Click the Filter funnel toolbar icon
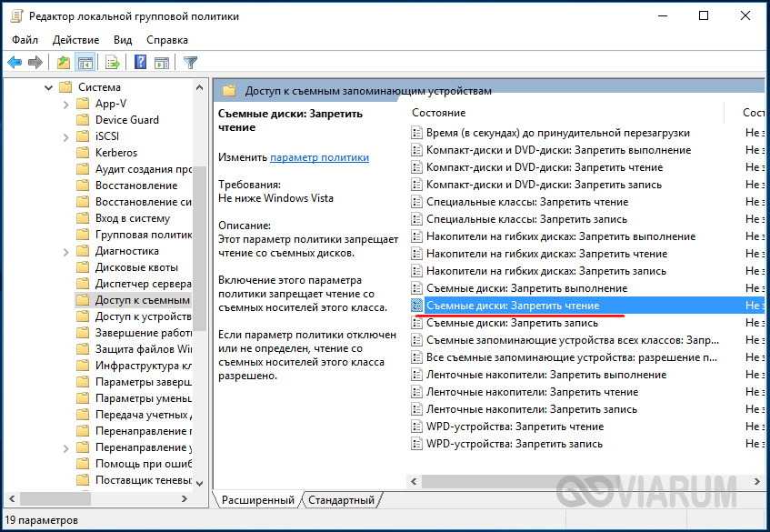Viewport: 770px width, 532px height. [190, 63]
